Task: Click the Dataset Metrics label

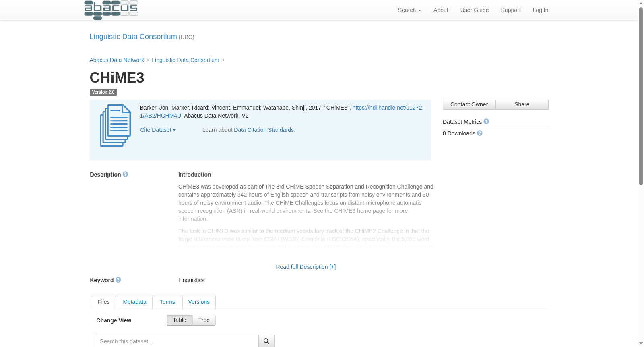Action: pos(462,122)
